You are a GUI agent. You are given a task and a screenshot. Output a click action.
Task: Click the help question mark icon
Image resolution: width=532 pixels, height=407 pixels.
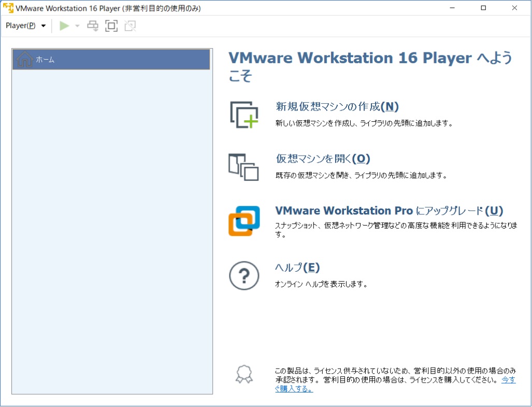click(x=243, y=275)
